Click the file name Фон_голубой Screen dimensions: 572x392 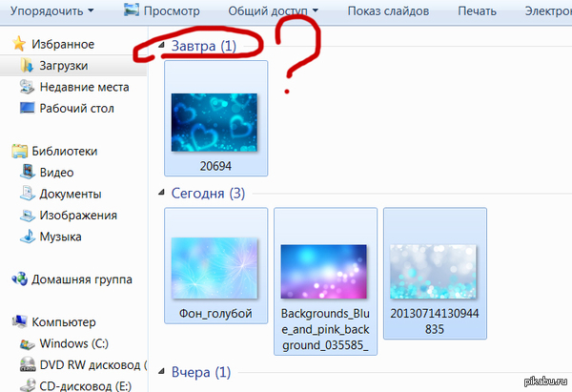215,314
